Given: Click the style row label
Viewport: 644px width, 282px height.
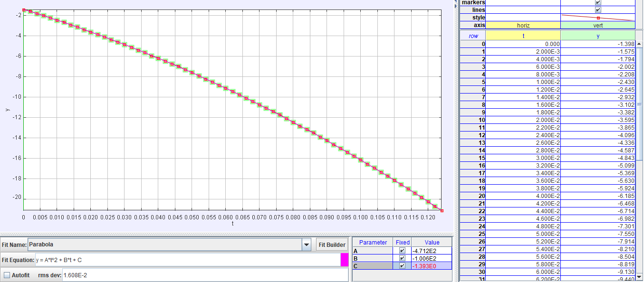Looking at the screenshot, I should (x=473, y=18).
